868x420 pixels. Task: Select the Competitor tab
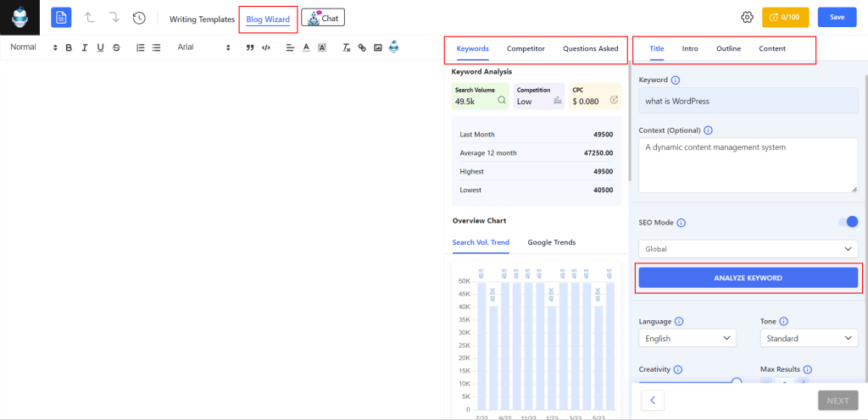[x=526, y=48]
